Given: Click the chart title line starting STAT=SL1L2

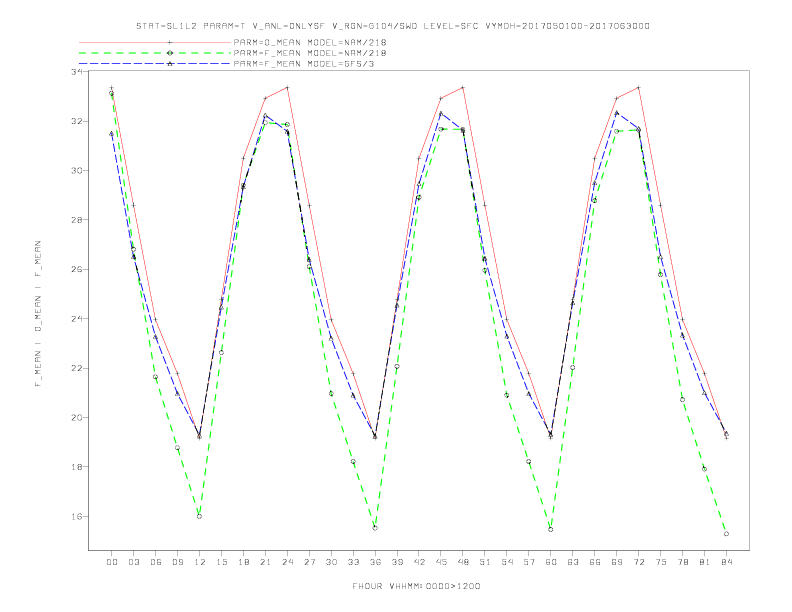Looking at the screenshot, I should point(392,26).
